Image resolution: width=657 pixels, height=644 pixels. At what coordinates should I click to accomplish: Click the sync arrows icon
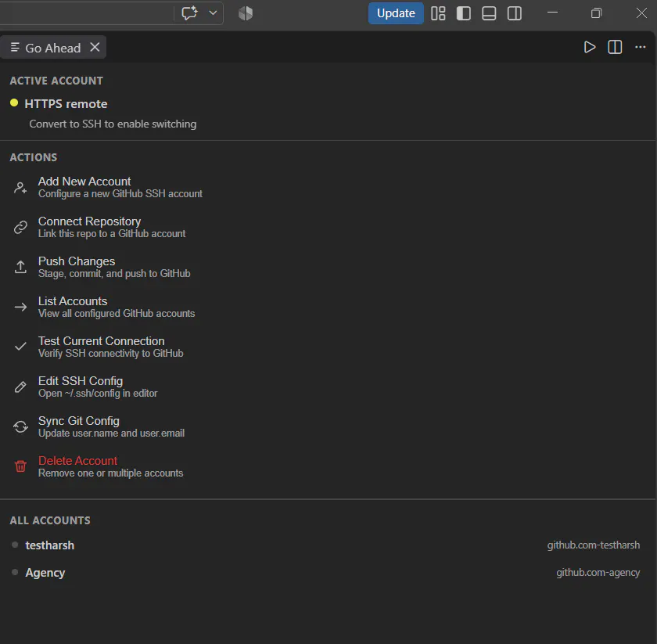click(x=20, y=426)
